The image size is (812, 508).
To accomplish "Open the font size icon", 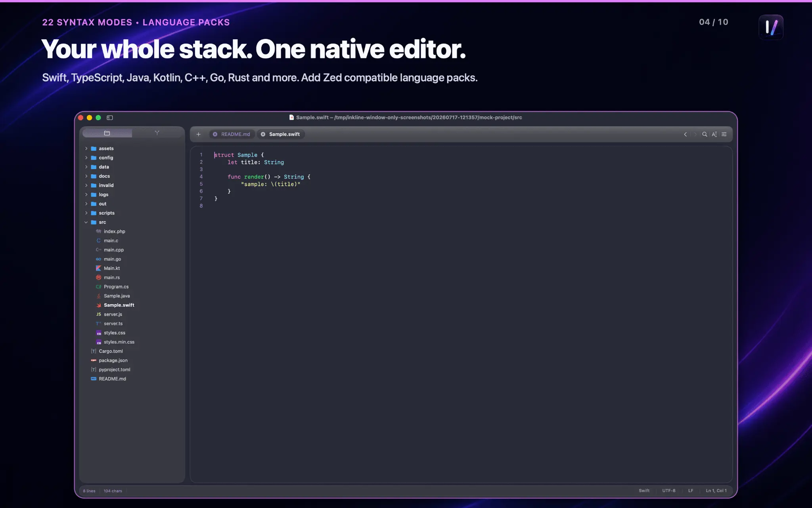I will coord(714,134).
